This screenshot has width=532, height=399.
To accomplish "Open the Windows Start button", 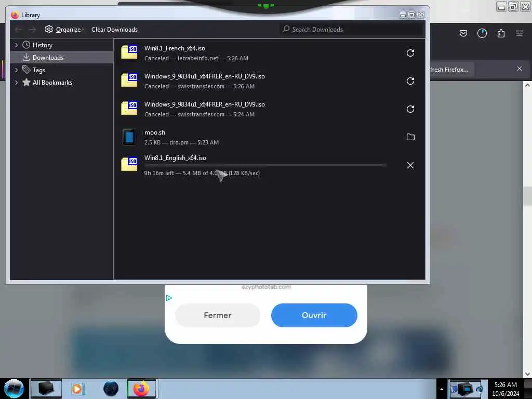I will pos(14,389).
